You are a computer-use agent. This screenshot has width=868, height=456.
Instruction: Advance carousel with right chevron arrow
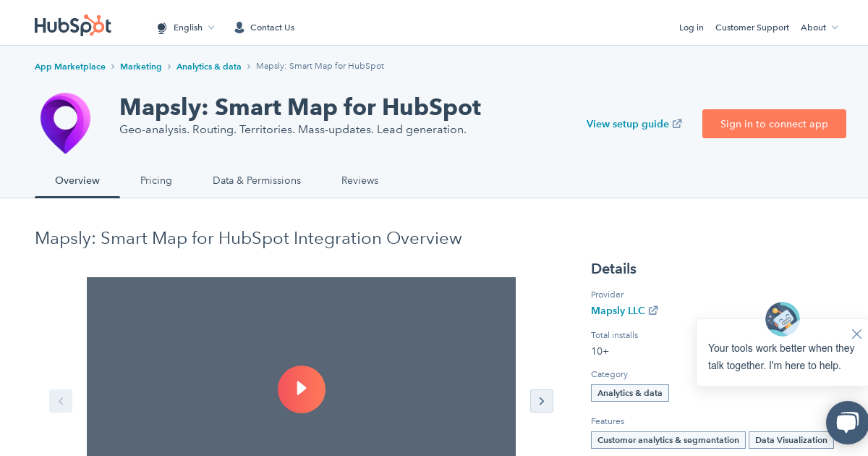(x=542, y=401)
